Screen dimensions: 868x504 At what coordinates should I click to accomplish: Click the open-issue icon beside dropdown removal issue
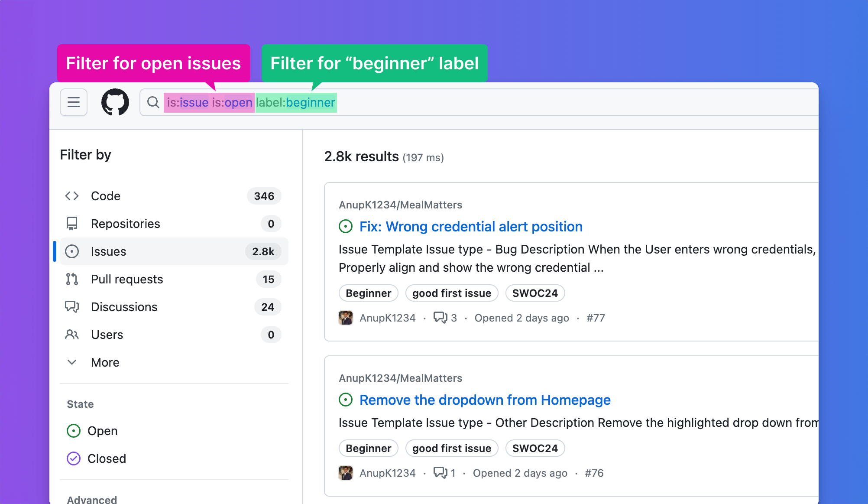345,400
